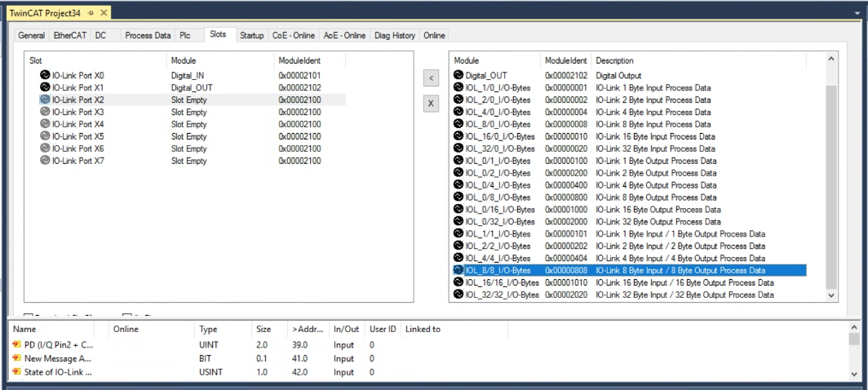Select 'IOL_16/16_I/O-Bytes' in the module list
Image resolution: width=868 pixels, height=390 pixels.
[x=630, y=282]
